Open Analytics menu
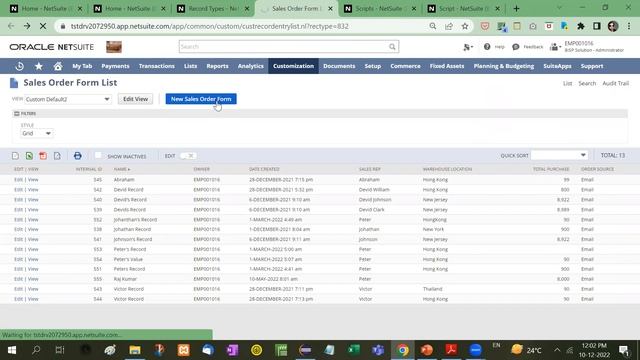The width and height of the screenshot is (640, 360). coord(251,66)
